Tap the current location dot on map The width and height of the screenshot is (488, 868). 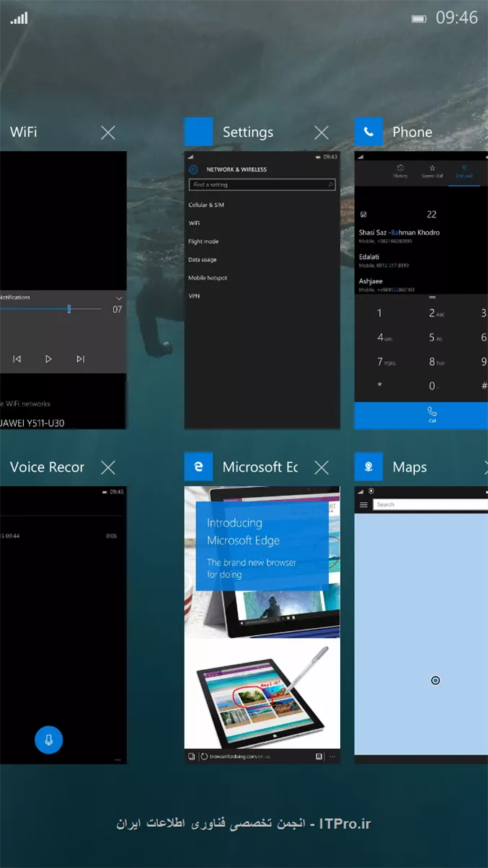click(435, 680)
